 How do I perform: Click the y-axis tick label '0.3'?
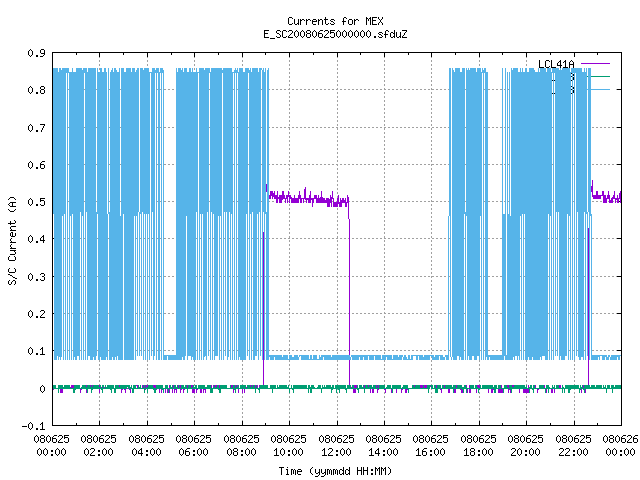pyautogui.click(x=36, y=277)
